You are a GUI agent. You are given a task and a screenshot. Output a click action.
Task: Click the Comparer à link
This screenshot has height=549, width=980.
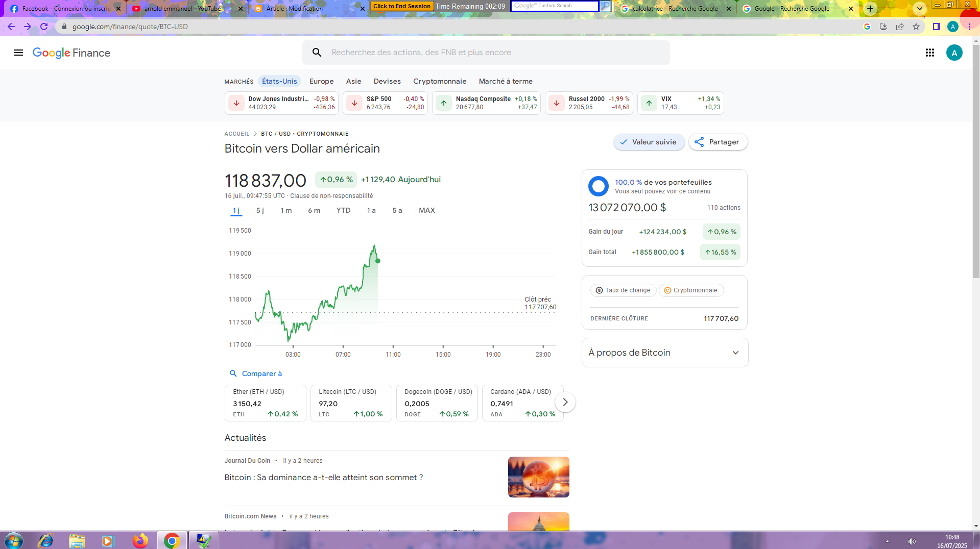261,373
